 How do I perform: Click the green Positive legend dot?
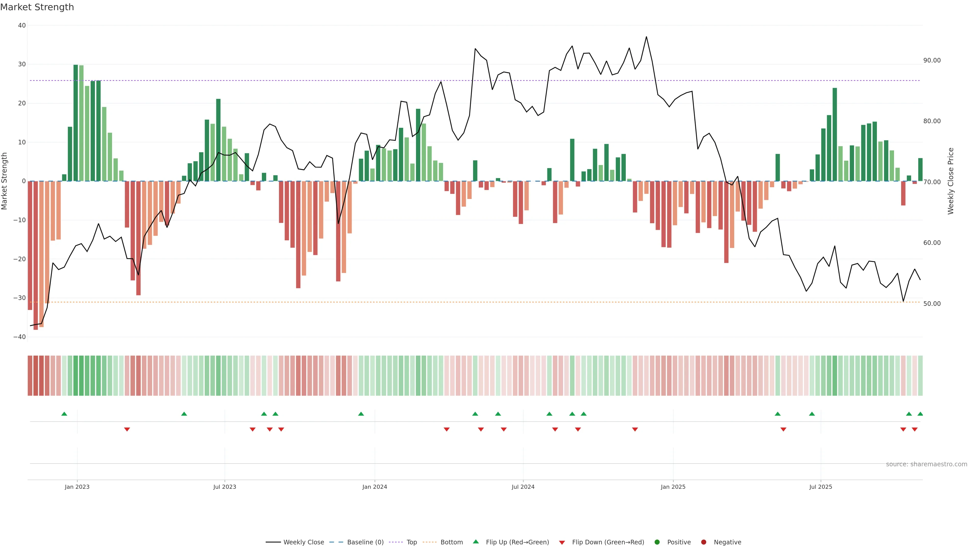coord(657,542)
